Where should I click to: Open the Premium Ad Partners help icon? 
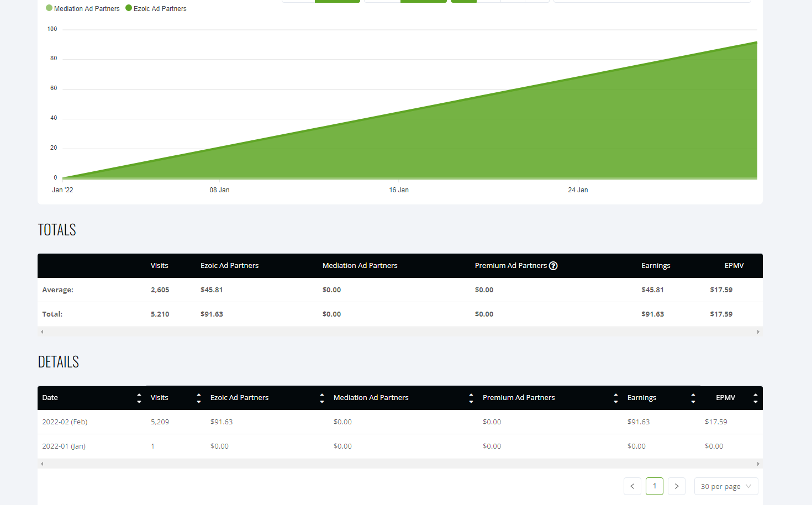pyautogui.click(x=553, y=266)
